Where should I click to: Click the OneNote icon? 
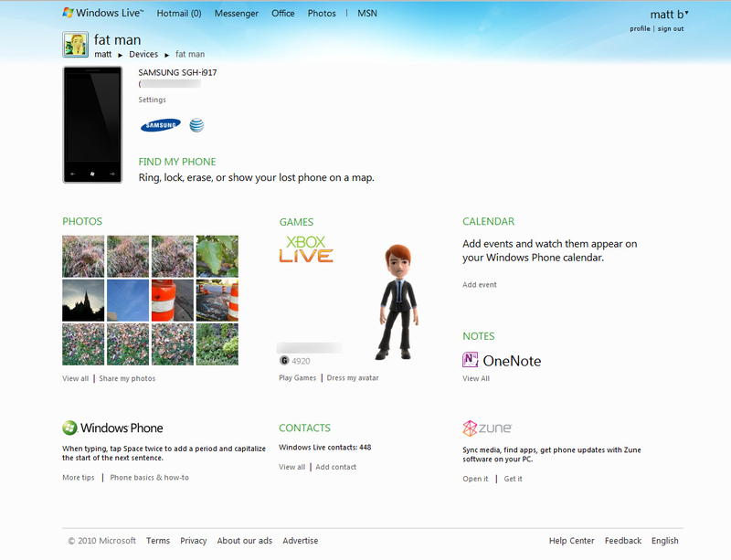(470, 360)
